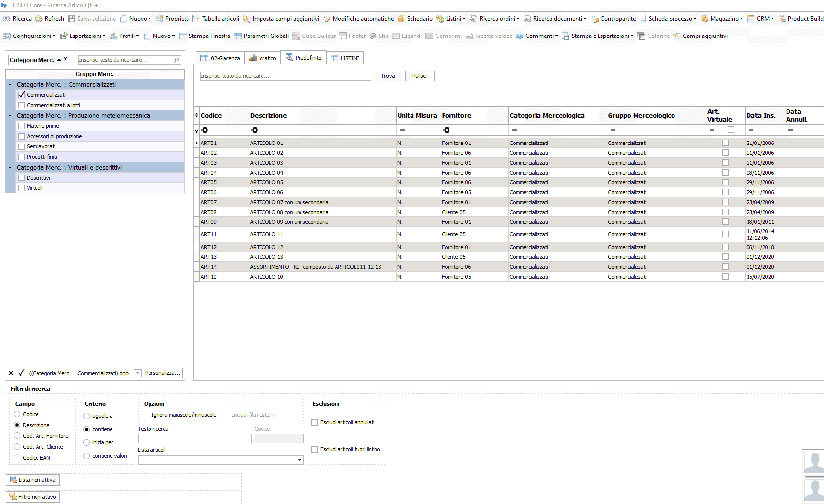Select the 'inizia per' criterion
The image size is (824, 504).
86,442
